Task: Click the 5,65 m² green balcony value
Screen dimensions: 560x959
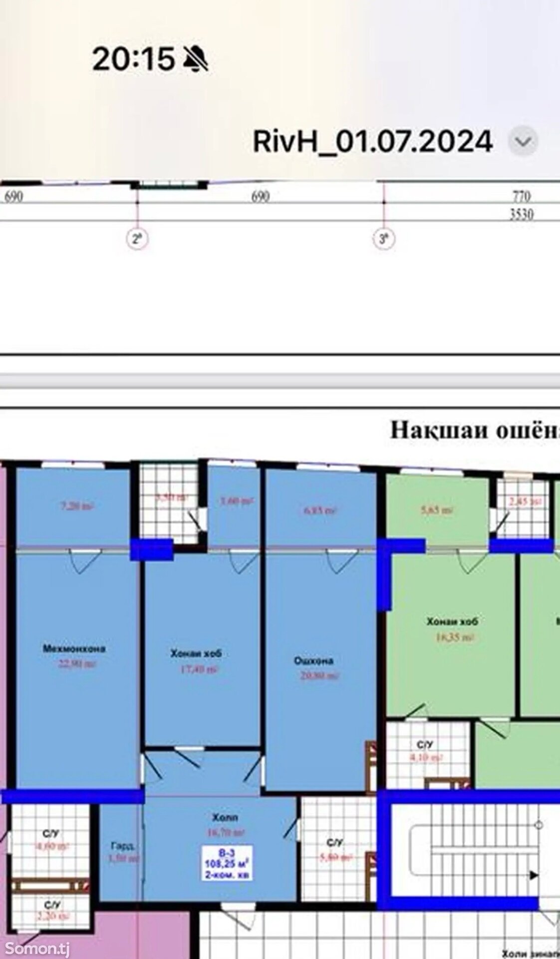Action: point(438,510)
